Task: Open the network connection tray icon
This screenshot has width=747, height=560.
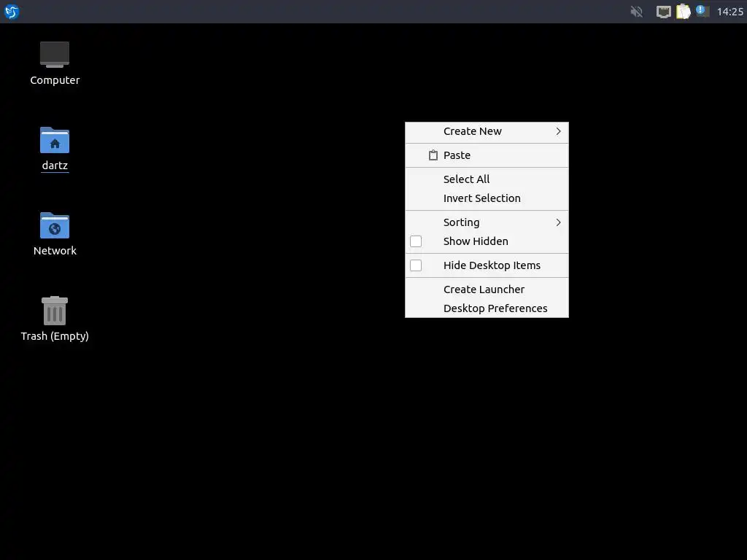Action: click(663, 12)
